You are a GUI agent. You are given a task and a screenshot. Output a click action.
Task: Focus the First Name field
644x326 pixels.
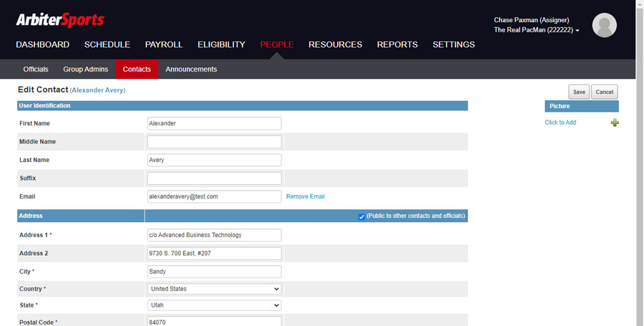point(215,123)
